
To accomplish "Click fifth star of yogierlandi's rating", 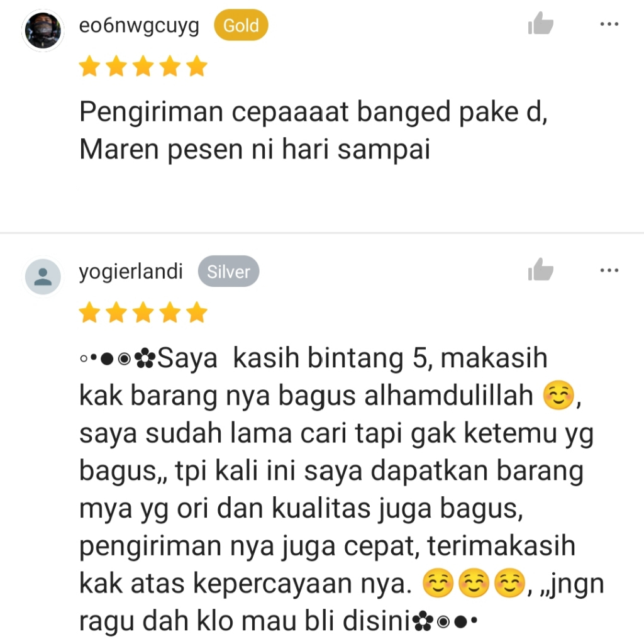I will [197, 312].
